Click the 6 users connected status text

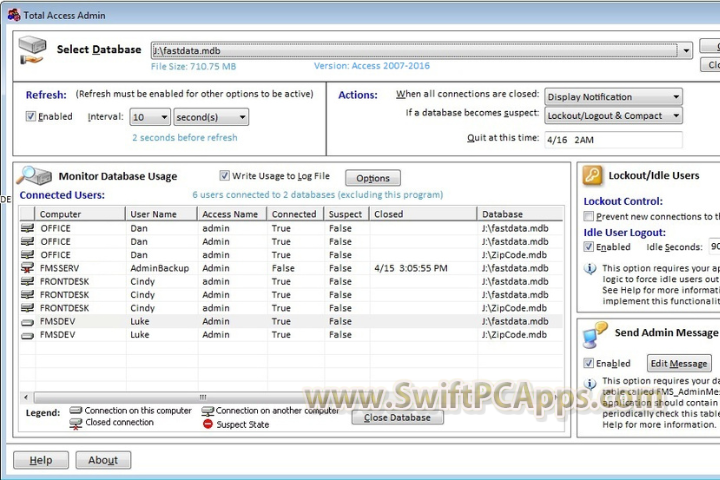318,194
